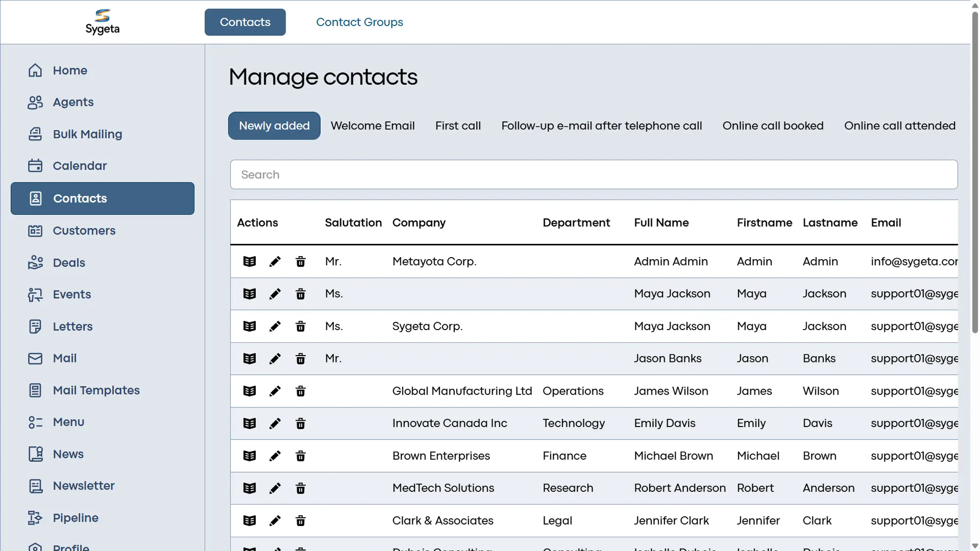Image resolution: width=980 pixels, height=551 pixels.
Task: Delete the Admin Admin contact
Action: point(300,262)
